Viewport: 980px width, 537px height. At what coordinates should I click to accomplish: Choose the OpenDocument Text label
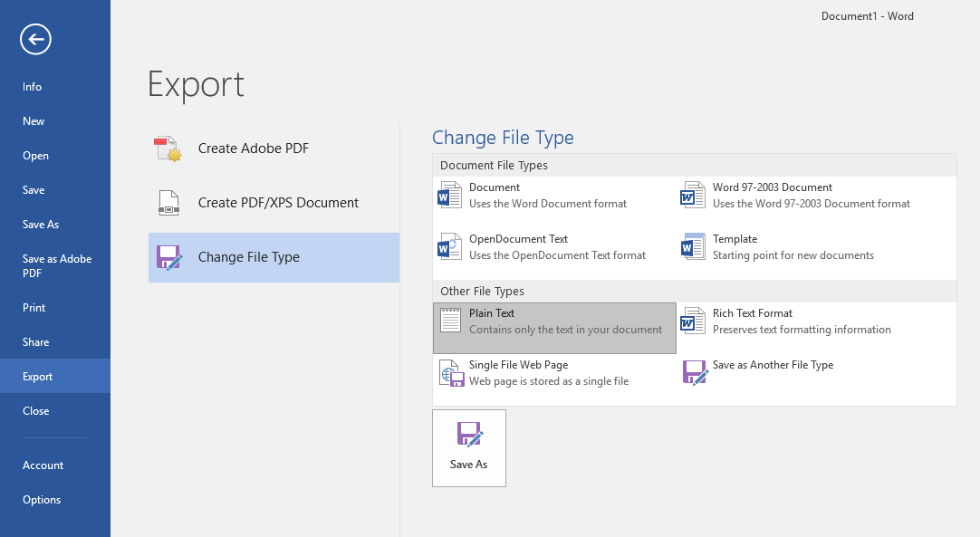coord(518,239)
